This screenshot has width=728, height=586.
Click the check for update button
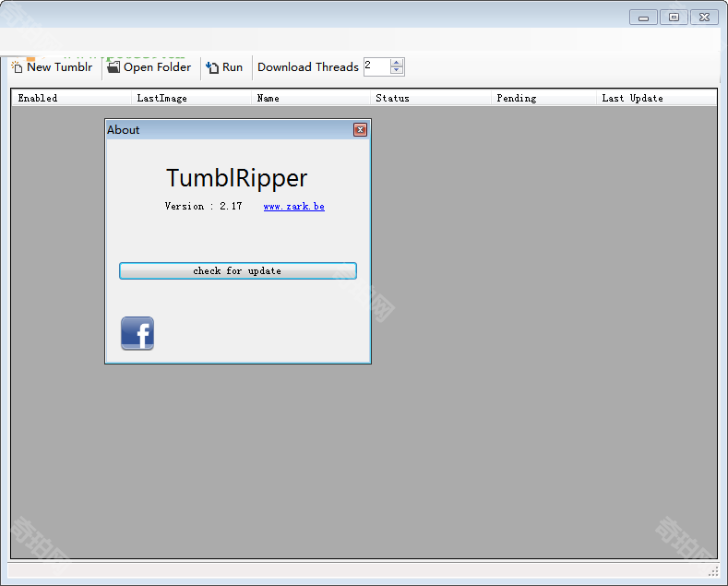[238, 270]
